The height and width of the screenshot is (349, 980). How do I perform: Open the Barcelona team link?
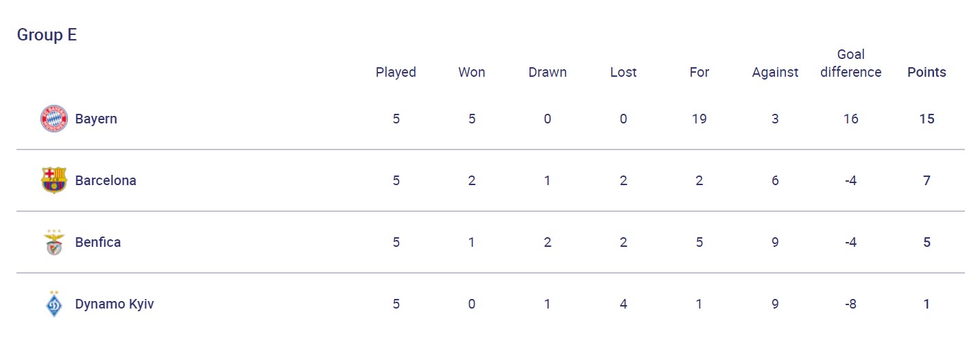click(x=106, y=180)
